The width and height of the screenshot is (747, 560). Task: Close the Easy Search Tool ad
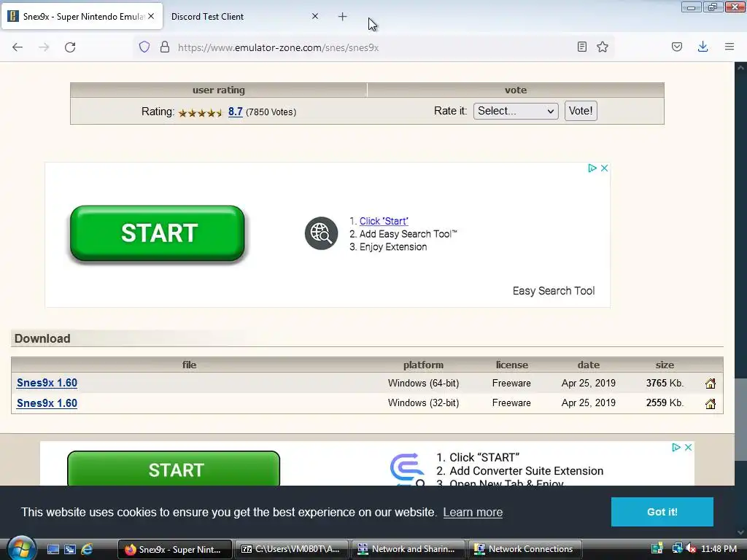coord(605,168)
